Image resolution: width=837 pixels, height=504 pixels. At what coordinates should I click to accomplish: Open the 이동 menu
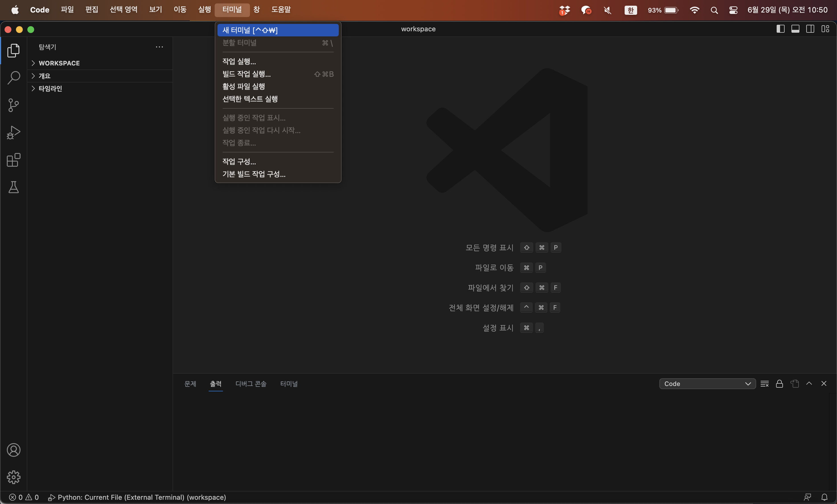(180, 9)
